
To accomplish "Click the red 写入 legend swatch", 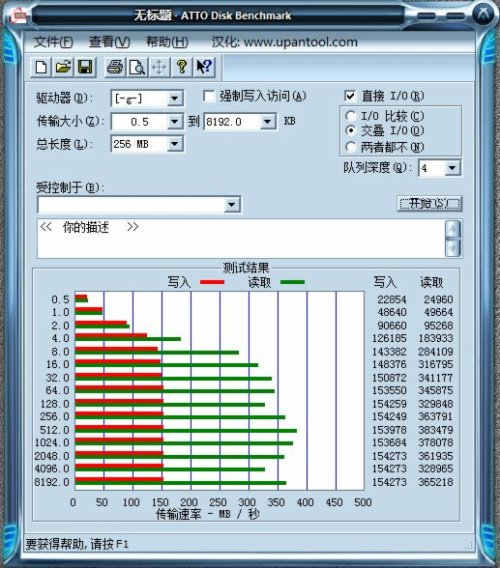I will [212, 282].
